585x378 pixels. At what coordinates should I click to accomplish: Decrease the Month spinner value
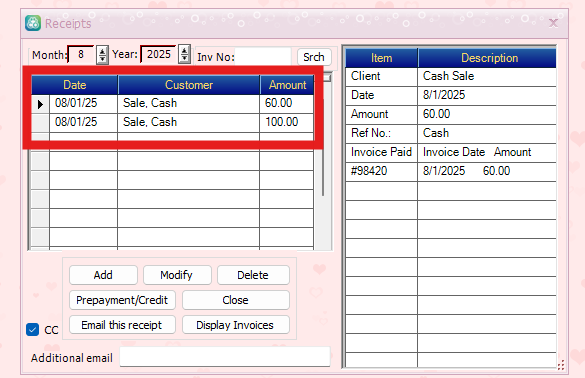point(102,59)
